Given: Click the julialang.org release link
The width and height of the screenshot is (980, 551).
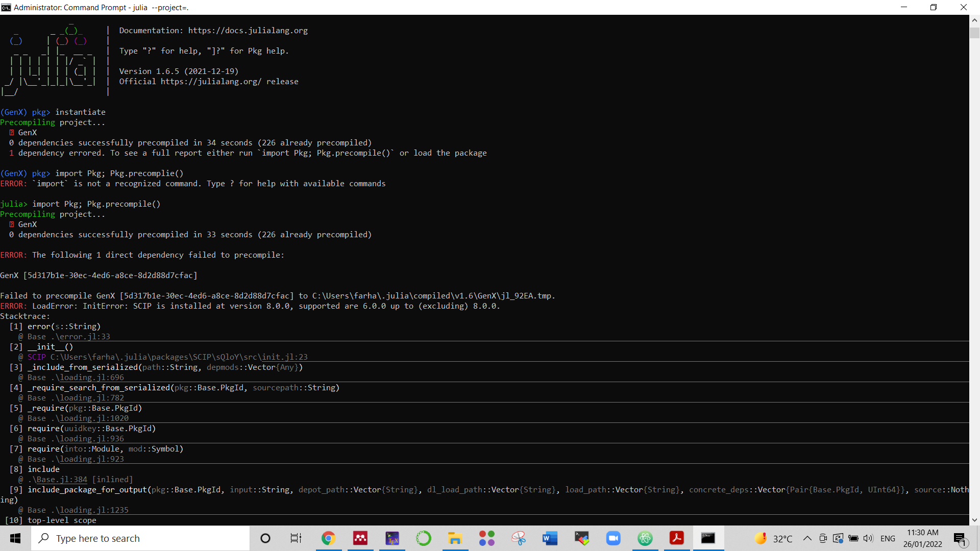Looking at the screenshot, I should [210, 81].
